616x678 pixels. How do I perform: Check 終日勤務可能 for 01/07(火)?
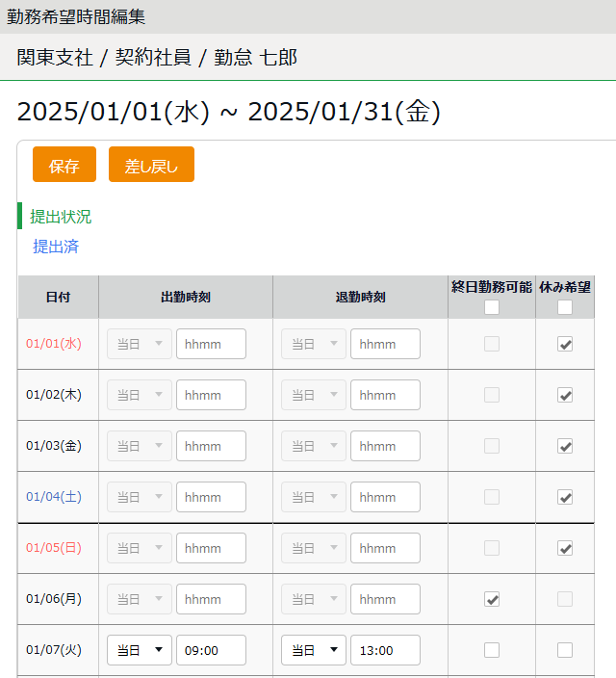(492, 650)
